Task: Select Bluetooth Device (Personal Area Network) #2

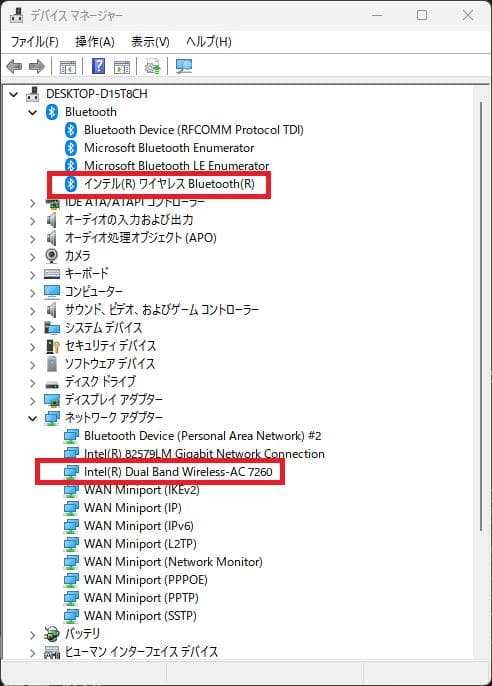Action: point(202,436)
